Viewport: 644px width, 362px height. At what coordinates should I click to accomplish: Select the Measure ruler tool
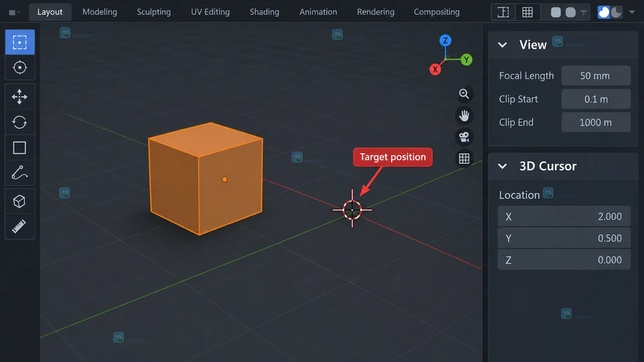(19, 226)
